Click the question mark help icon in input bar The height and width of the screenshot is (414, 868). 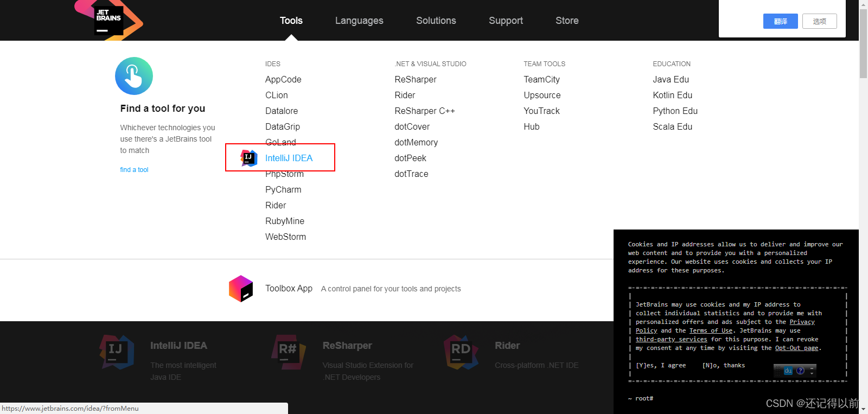(800, 371)
